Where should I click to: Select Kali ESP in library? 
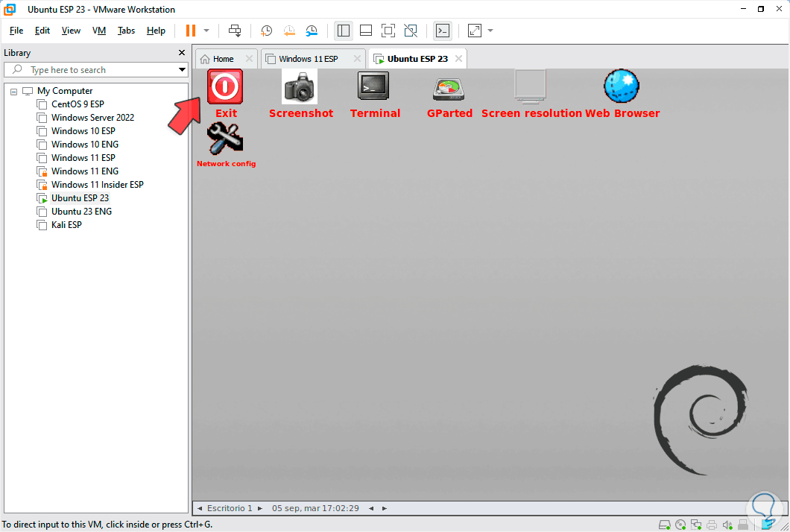pos(66,225)
